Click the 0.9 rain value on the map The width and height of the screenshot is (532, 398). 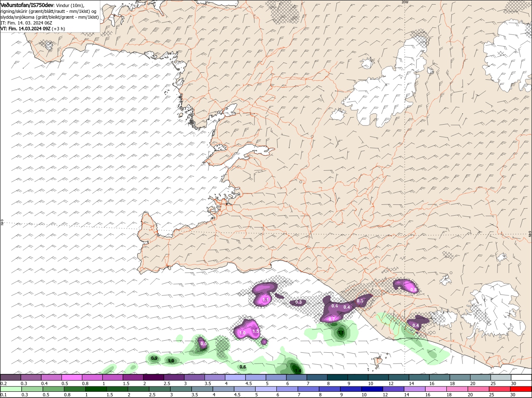[x=154, y=358]
